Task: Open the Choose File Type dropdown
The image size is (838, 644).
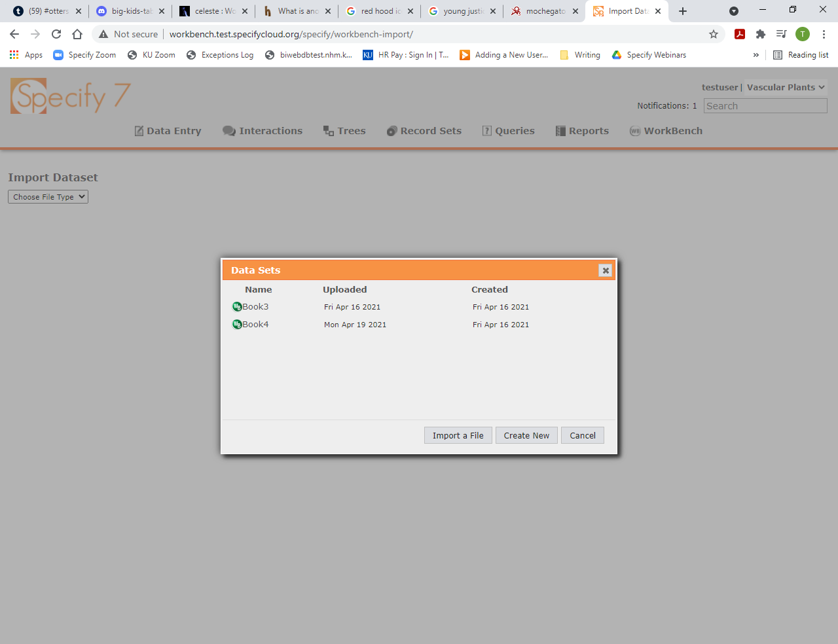Action: [47, 196]
